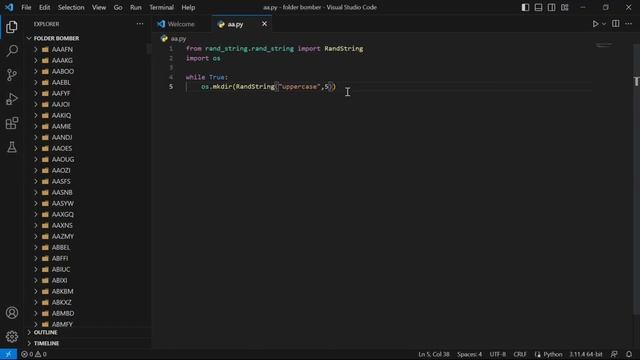The image size is (640, 360).
Task: Click the import os line in editor
Action: pyautogui.click(x=203, y=58)
